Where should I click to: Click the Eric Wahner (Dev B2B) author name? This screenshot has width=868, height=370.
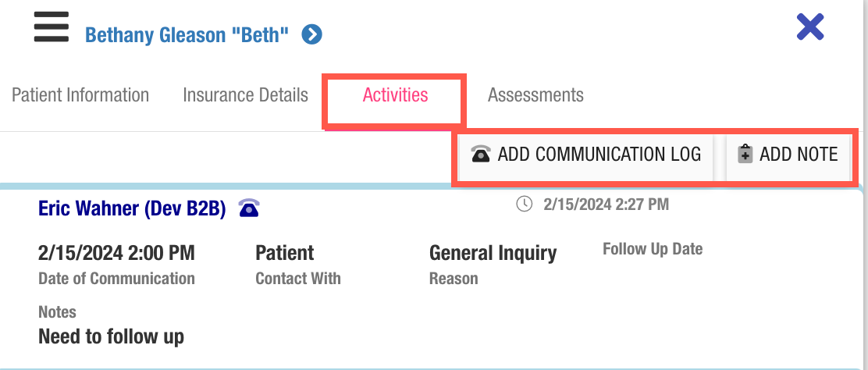[x=132, y=208]
